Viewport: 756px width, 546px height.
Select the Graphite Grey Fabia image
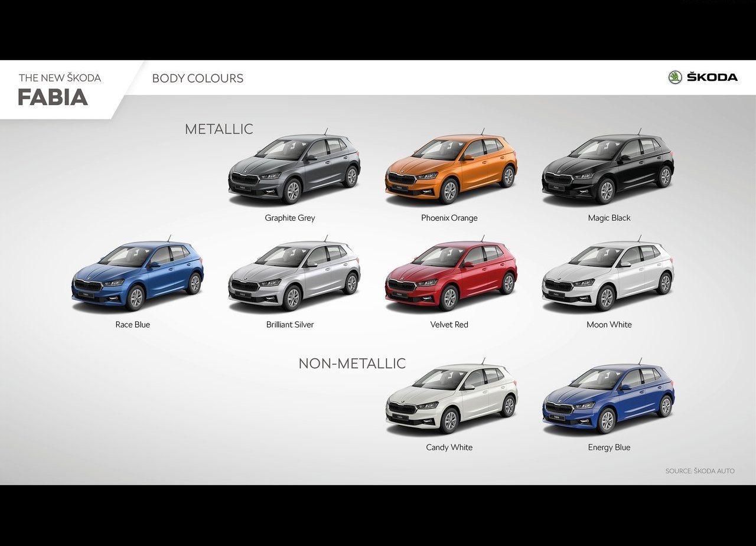point(294,168)
